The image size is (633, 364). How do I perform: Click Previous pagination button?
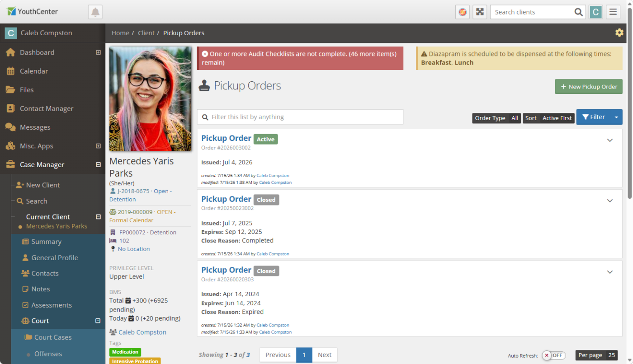278,355
